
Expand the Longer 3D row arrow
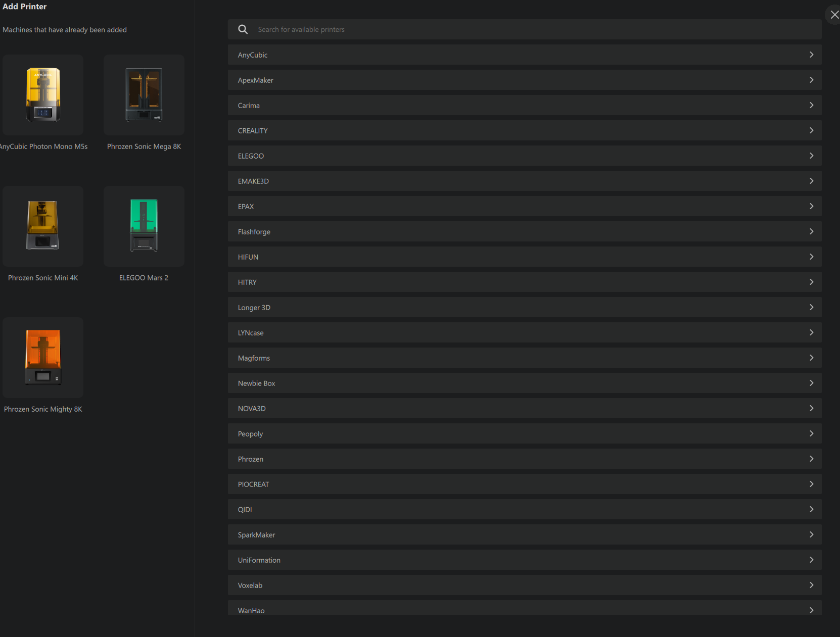tap(811, 307)
